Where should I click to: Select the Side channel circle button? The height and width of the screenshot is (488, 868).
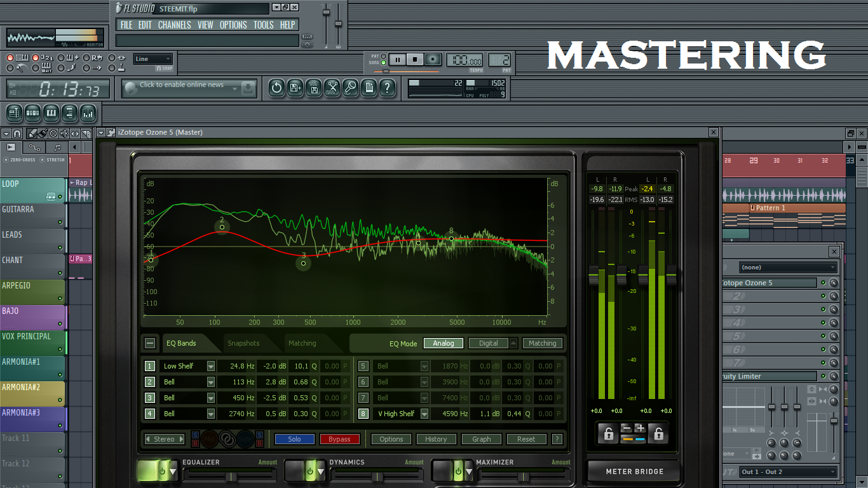(245, 439)
